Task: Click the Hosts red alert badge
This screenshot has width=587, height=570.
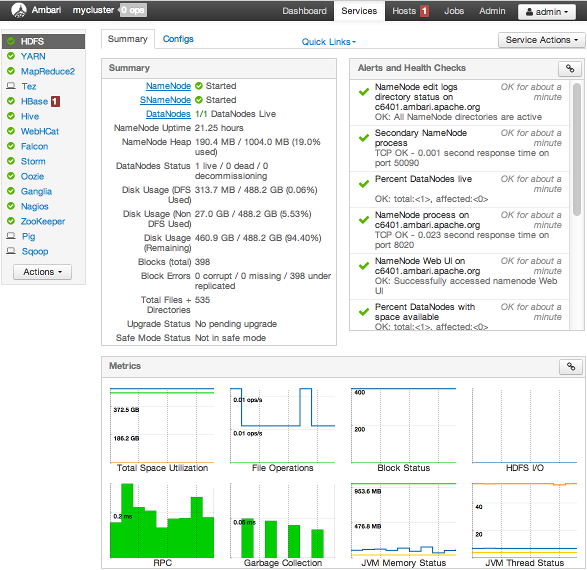Action: pyautogui.click(x=424, y=11)
